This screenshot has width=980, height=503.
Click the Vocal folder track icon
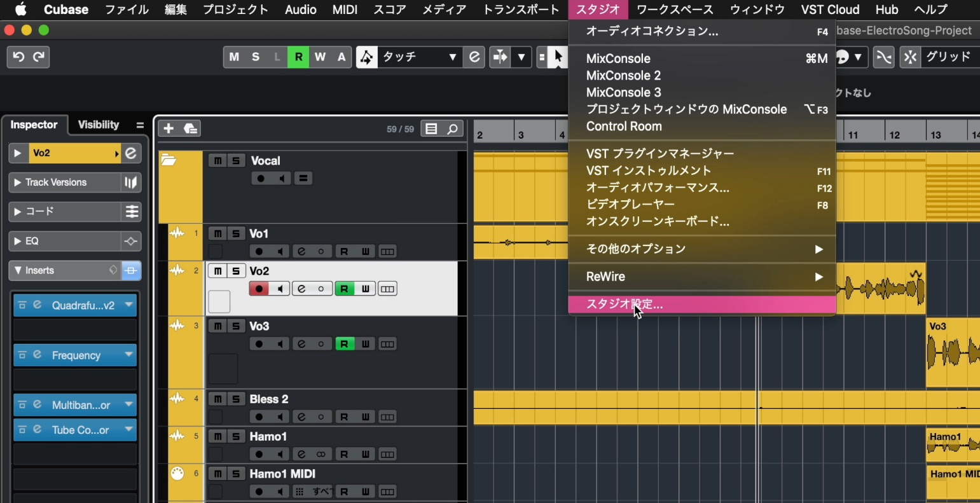pyautogui.click(x=169, y=160)
